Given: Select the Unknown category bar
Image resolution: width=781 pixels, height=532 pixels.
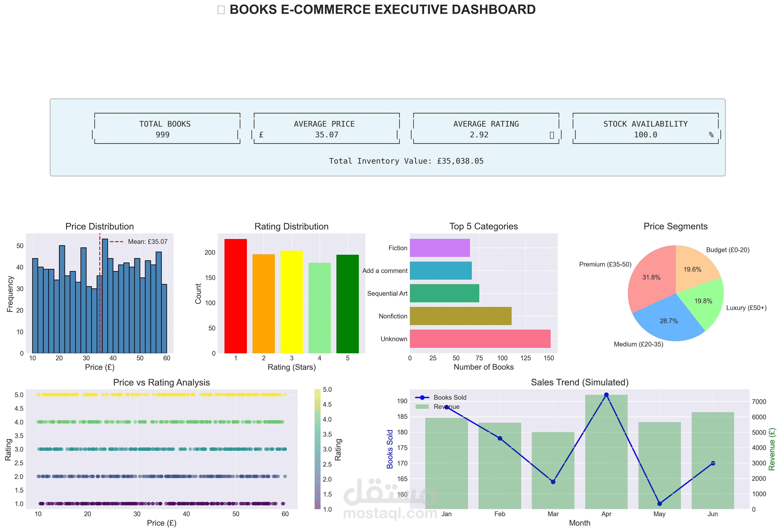Looking at the screenshot, I should [480, 338].
